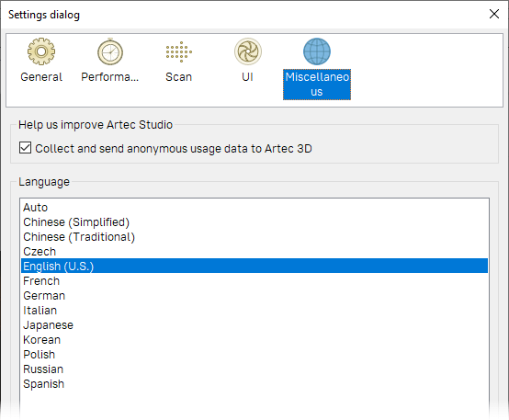Switch to the UI tab label
Image resolution: width=509 pixels, height=420 pixels.
(248, 77)
